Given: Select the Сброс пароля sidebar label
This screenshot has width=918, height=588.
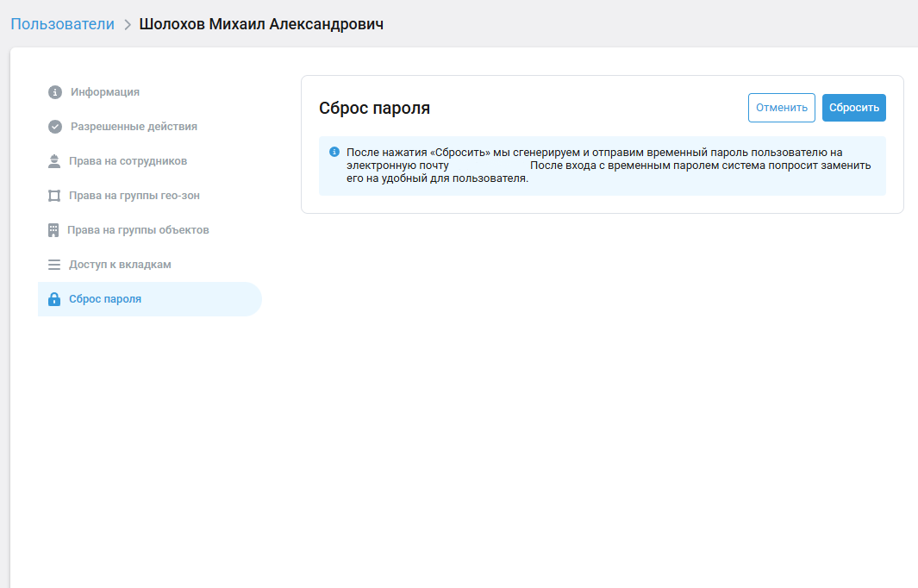Looking at the screenshot, I should (105, 299).
